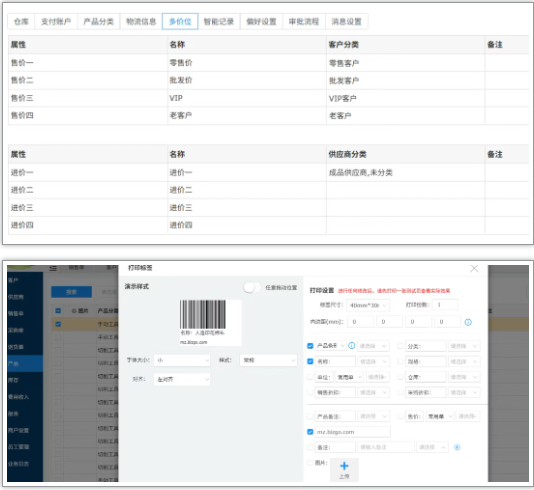Close the 打印标签 dialog with the X
This screenshot has height=490, width=534.
coord(474,269)
